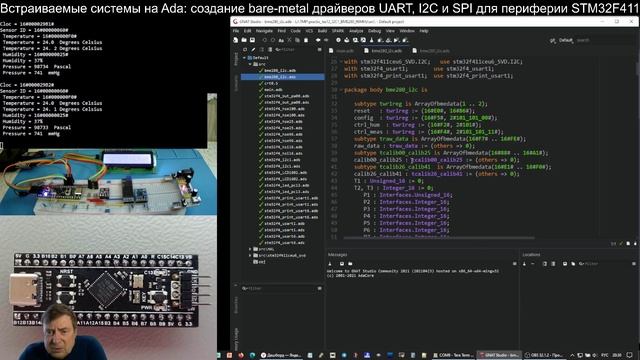This screenshot has height=360, width=640.
Task: Click the Copy icon in the toolbar
Action: (x=297, y=40)
